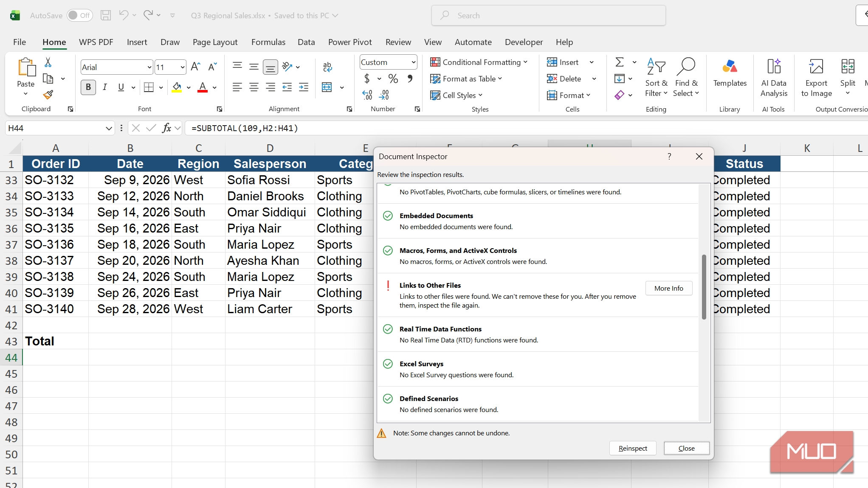Click Close button in Document Inspector
The height and width of the screenshot is (488, 868).
pos(687,448)
